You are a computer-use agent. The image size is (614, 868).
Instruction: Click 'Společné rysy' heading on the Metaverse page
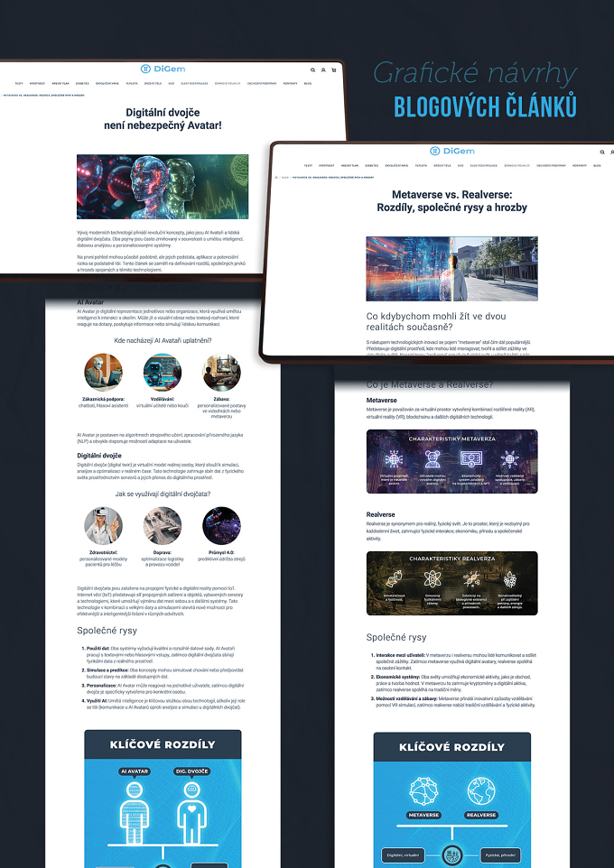(396, 637)
